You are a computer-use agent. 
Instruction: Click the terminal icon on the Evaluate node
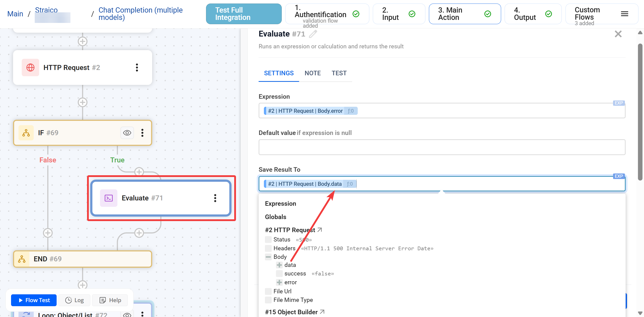coord(108,198)
